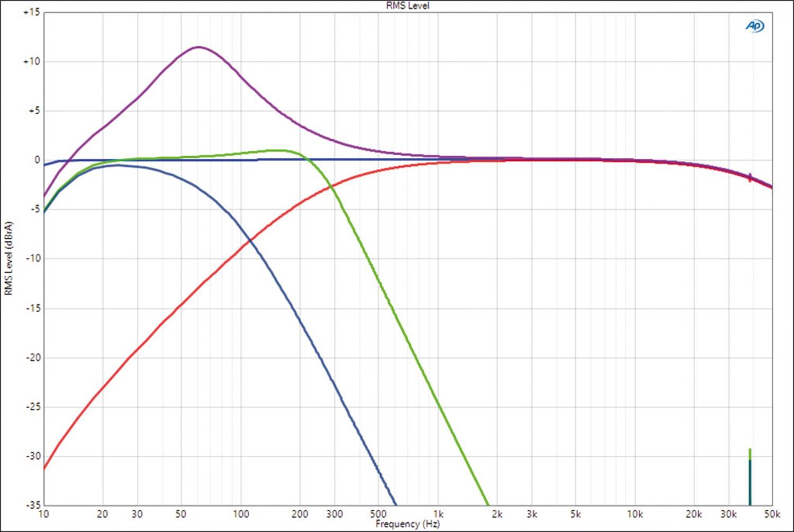Click the 20k x-axis label
Image resolution: width=794 pixels, height=532 pixels.
[694, 514]
